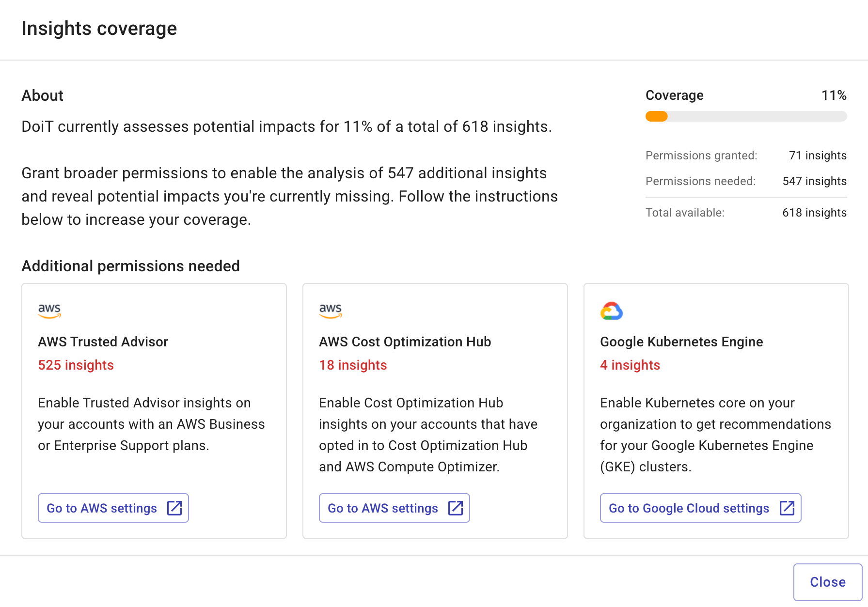This screenshot has height=607, width=868.
Task: Click the Cost Optimization Hub card description text
Action: (x=428, y=435)
